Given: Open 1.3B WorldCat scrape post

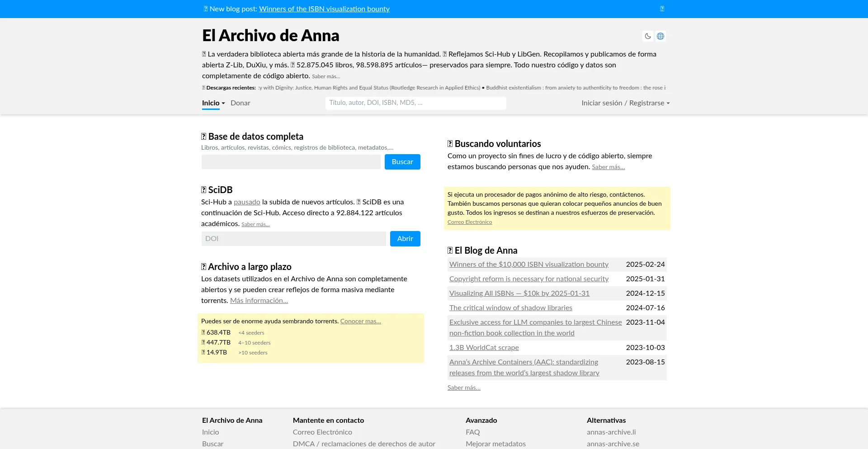Looking at the screenshot, I should point(484,348).
